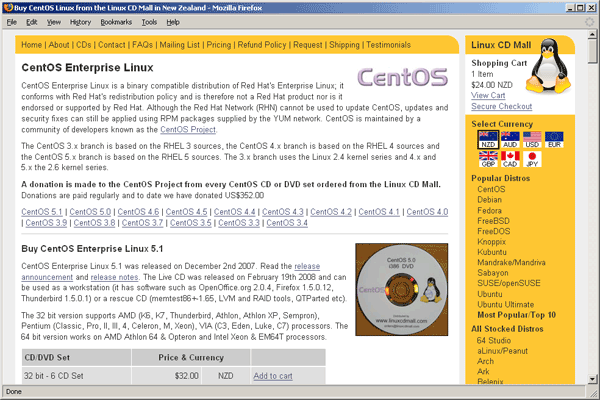Click the '32 bit - 6 CD Set' cell
This screenshot has height=400, width=600.
(77, 376)
